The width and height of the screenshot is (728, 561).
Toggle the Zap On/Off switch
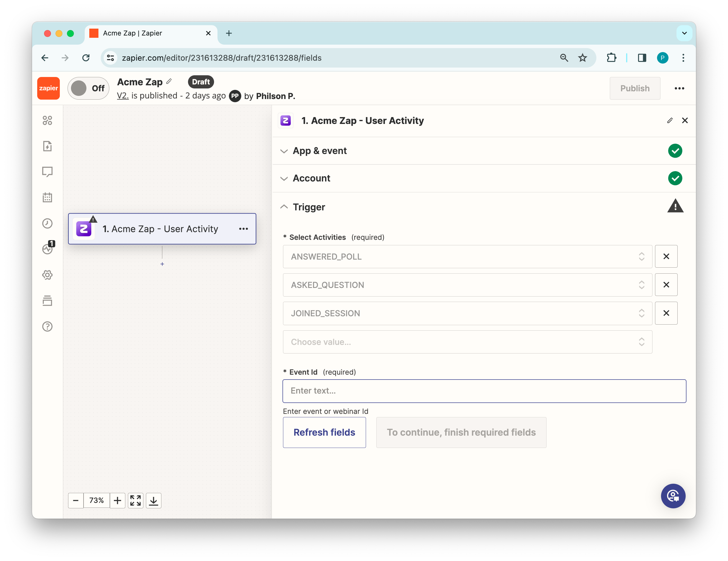coord(88,88)
